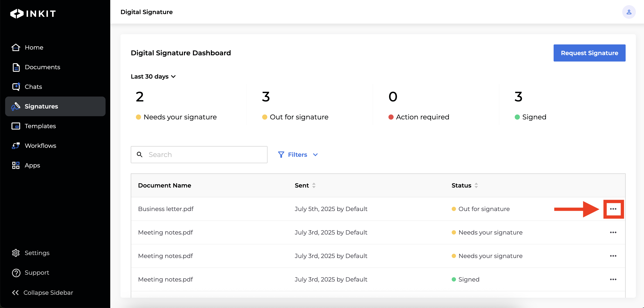Open more options for second Meeting notes.pdf needing signature
644x308 pixels.
pos(613,256)
